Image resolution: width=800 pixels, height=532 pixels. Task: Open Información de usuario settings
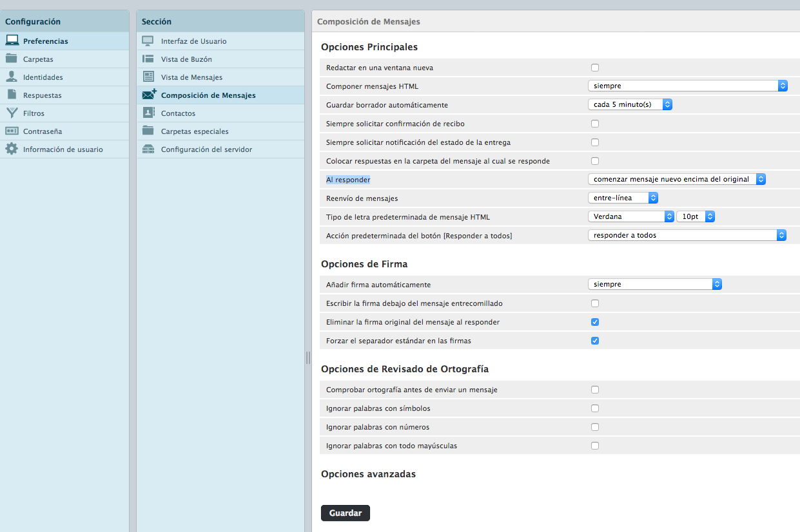[64, 149]
